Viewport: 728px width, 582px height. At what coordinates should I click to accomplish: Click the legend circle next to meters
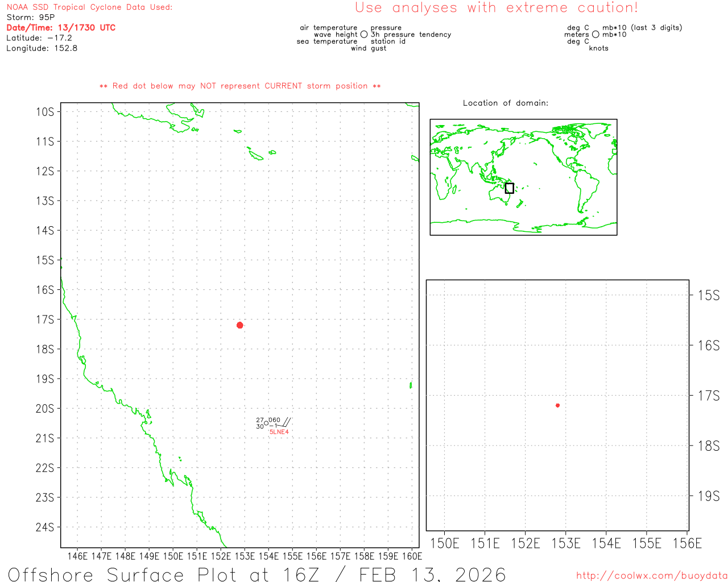[595, 35]
